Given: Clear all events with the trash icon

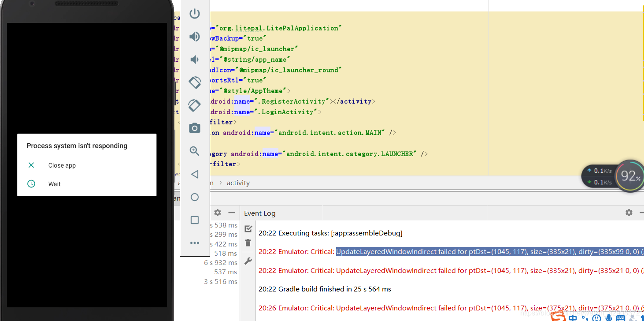Looking at the screenshot, I should (x=248, y=243).
